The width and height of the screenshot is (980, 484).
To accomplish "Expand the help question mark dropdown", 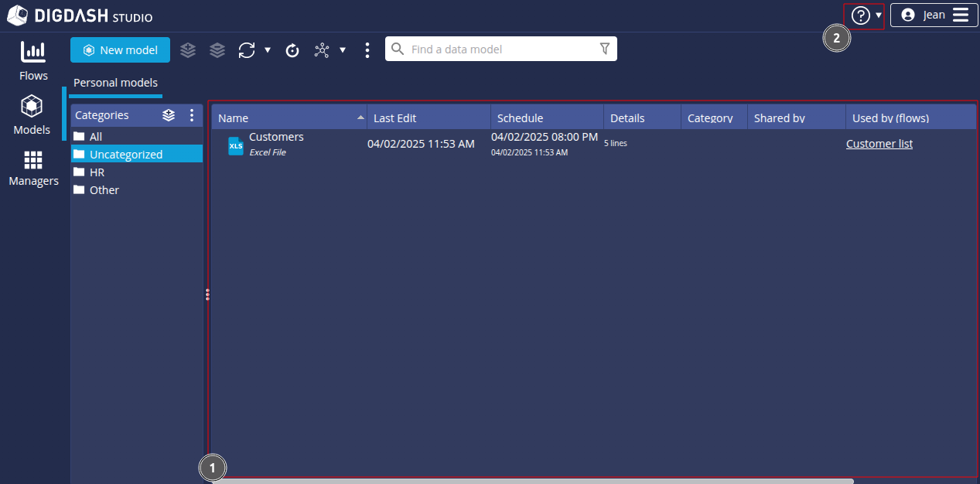I will tap(866, 15).
